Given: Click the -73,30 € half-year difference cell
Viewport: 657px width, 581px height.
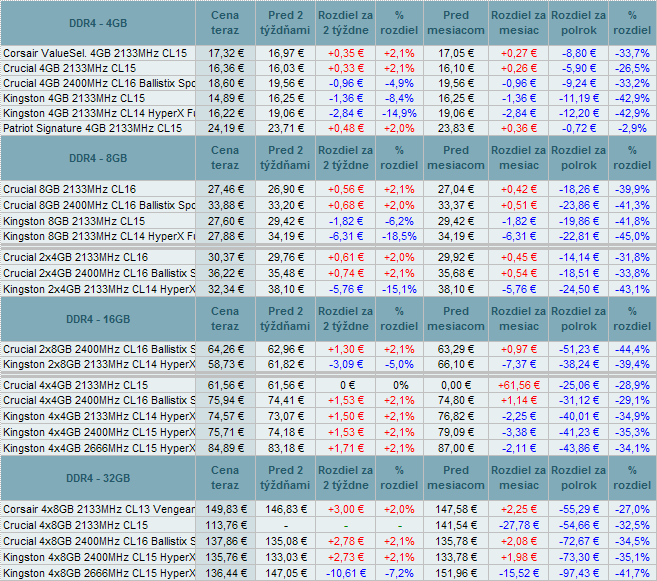Looking at the screenshot, I should click(x=579, y=557).
